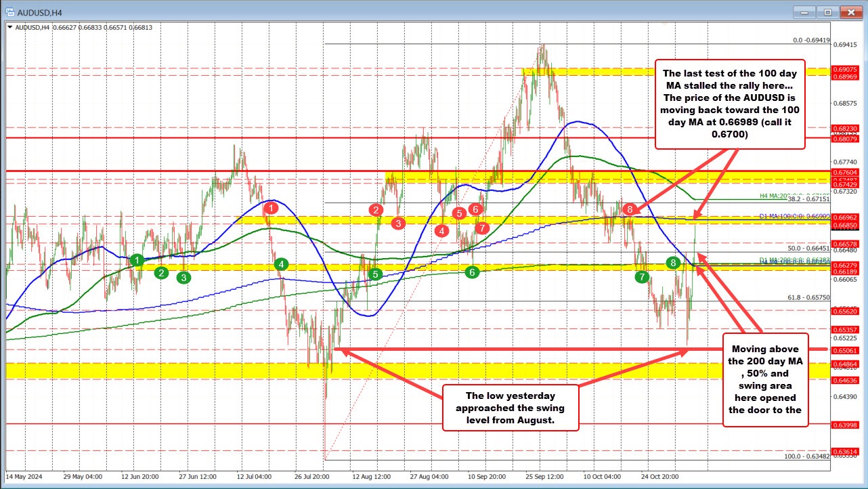Click the annotation about the August swing level

[511, 408]
